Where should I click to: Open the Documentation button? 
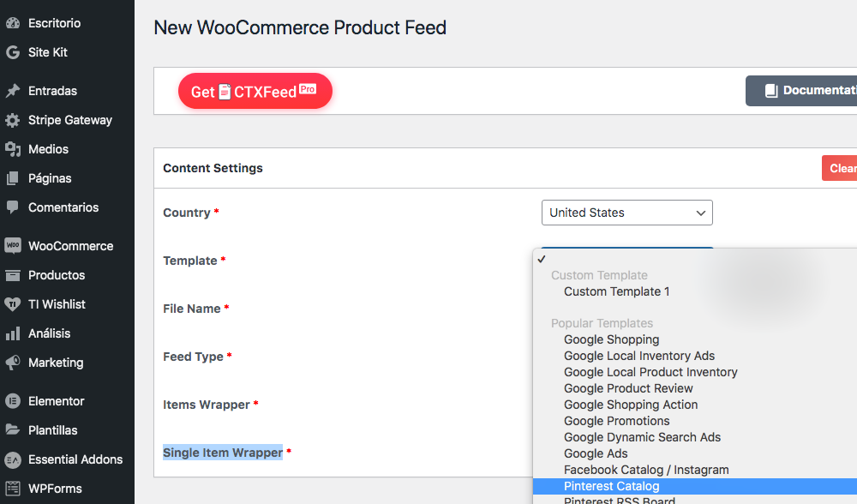click(x=801, y=91)
